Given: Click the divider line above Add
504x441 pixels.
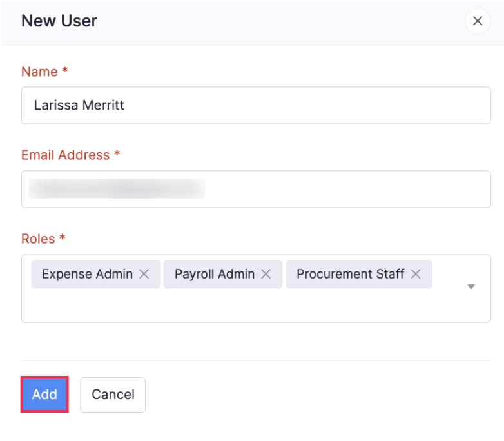Looking at the screenshot, I should click(x=256, y=360).
